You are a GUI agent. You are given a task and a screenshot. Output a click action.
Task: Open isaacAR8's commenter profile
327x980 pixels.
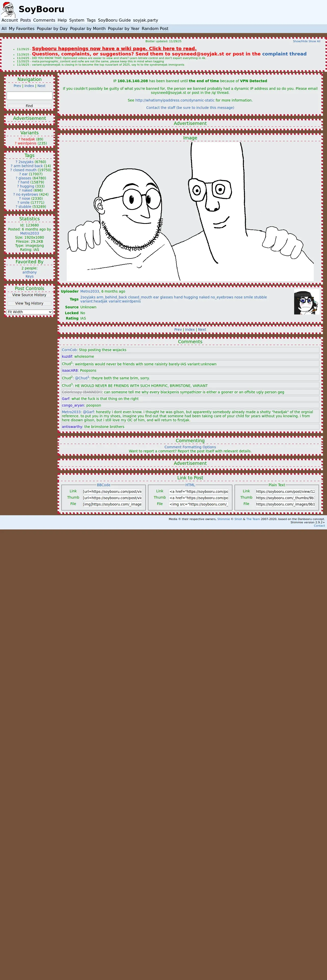[x=70, y=370]
